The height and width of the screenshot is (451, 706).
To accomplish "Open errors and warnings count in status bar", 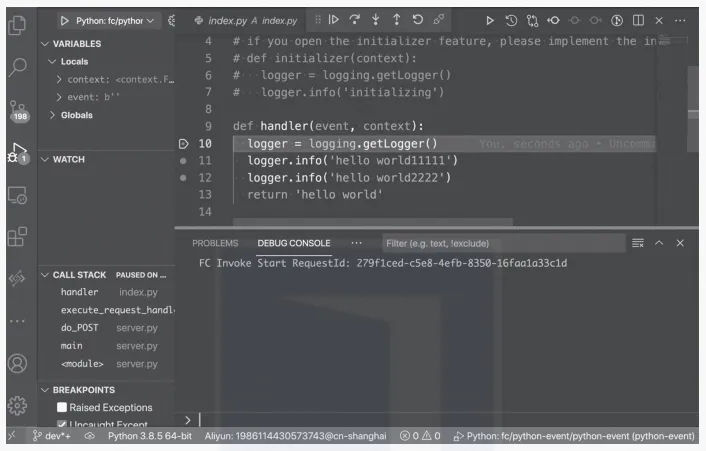I will (420, 436).
